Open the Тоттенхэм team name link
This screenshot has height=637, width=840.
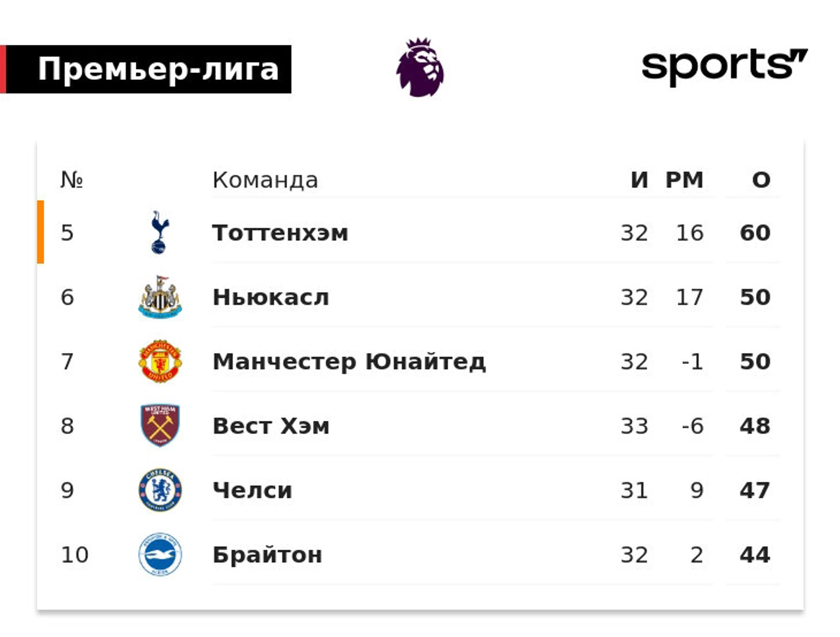coord(280,233)
